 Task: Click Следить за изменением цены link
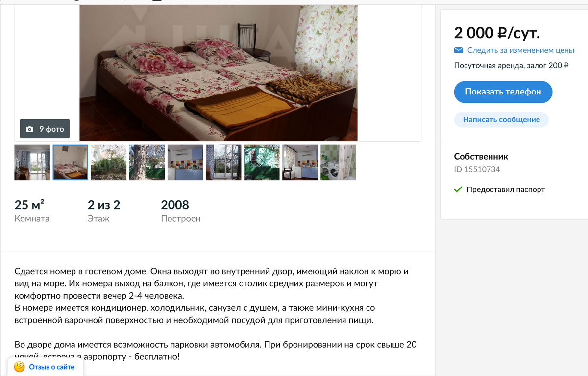point(520,50)
